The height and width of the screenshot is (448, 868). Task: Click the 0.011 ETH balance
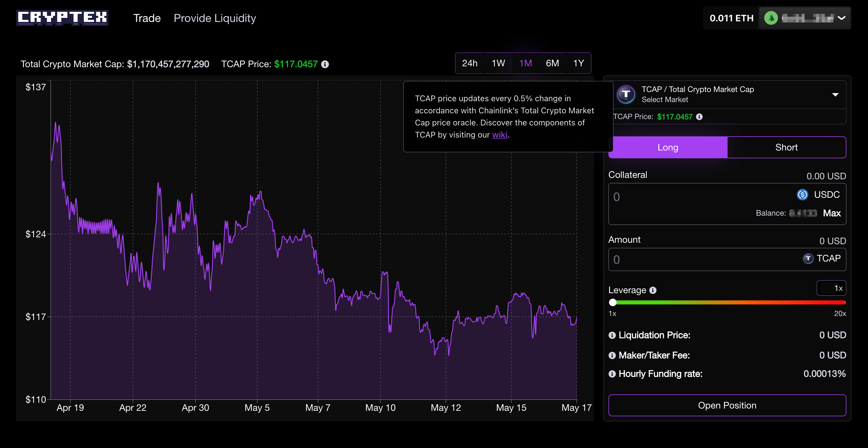732,18
